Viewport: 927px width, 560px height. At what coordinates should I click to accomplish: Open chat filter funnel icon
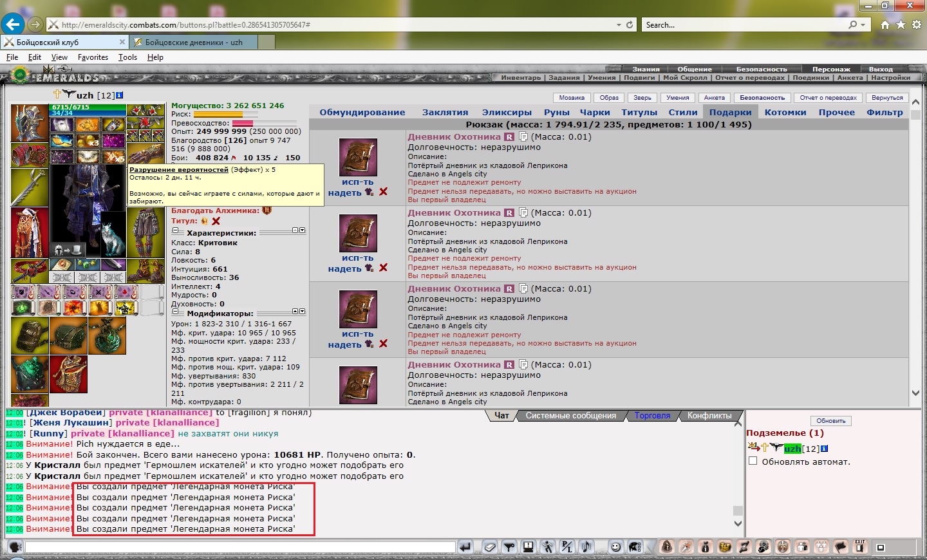pyautogui.click(x=509, y=547)
